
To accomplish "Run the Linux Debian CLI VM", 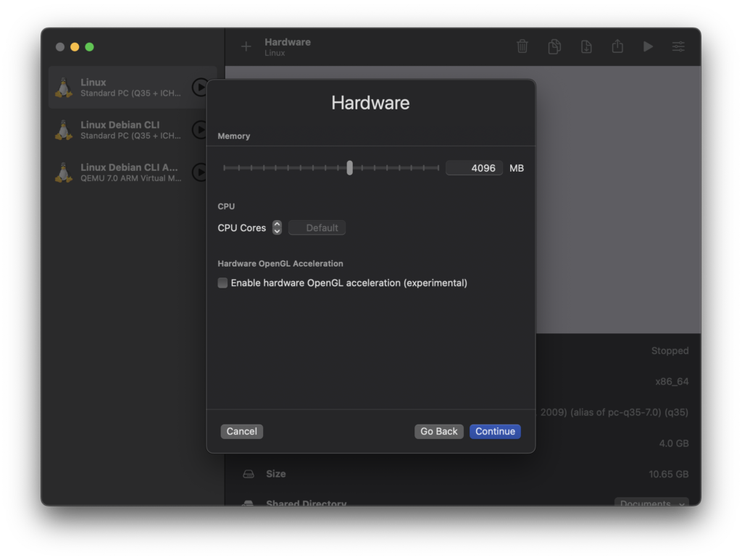I will pos(201,130).
